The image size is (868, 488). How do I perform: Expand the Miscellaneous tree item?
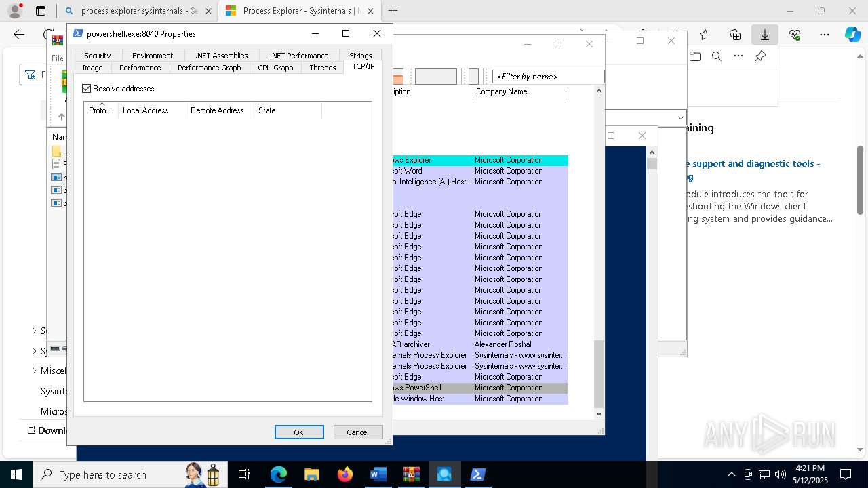35,371
